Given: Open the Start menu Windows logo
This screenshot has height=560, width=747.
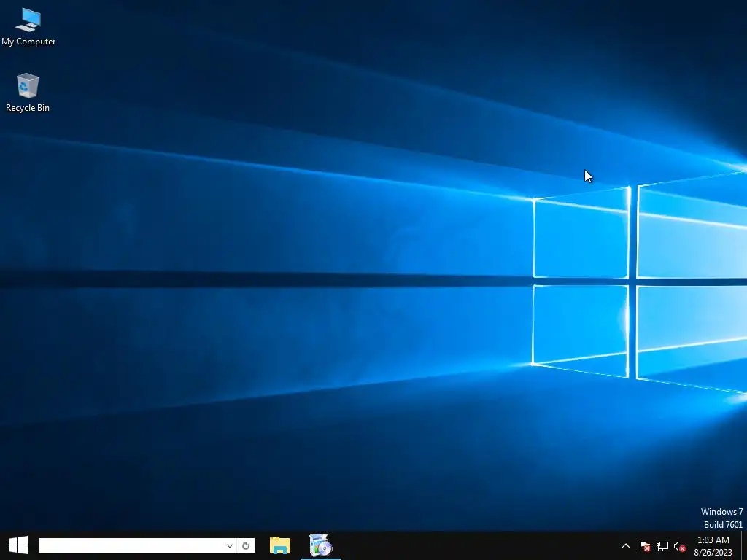Looking at the screenshot, I should (x=18, y=545).
